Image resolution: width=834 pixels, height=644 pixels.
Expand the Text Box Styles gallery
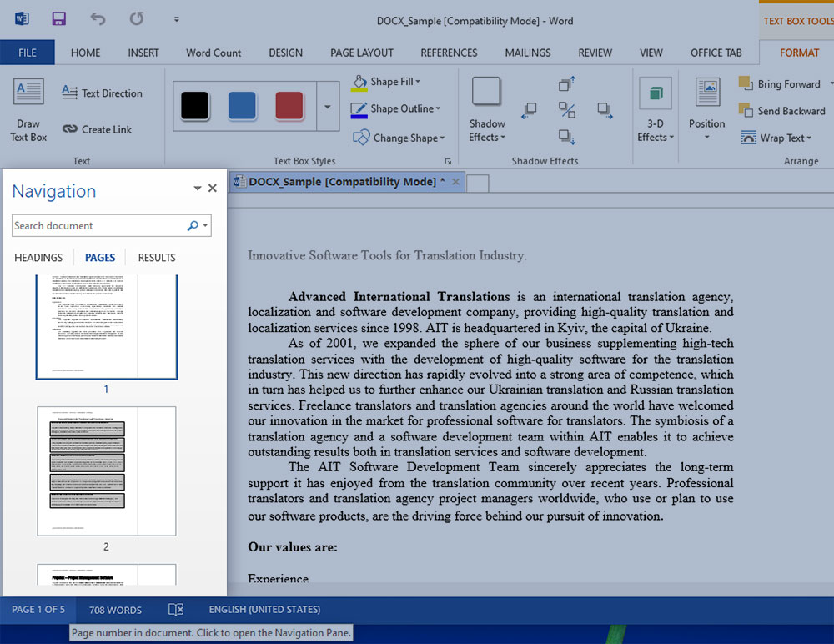[x=328, y=106]
